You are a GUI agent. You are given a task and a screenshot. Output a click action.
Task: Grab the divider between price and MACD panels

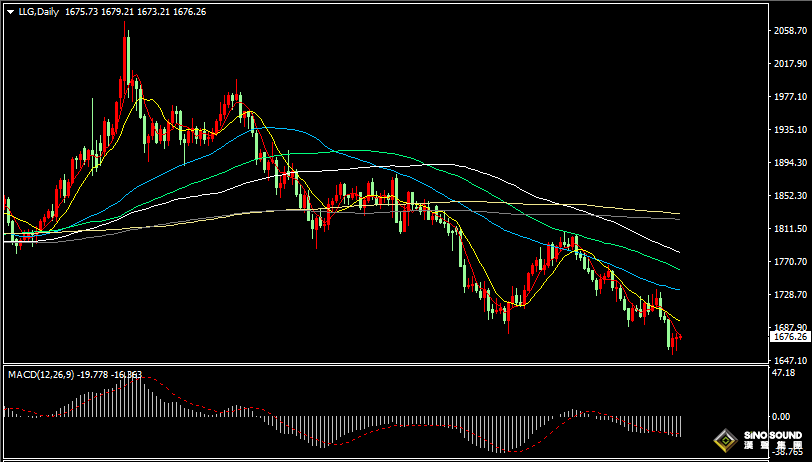tap(383, 365)
